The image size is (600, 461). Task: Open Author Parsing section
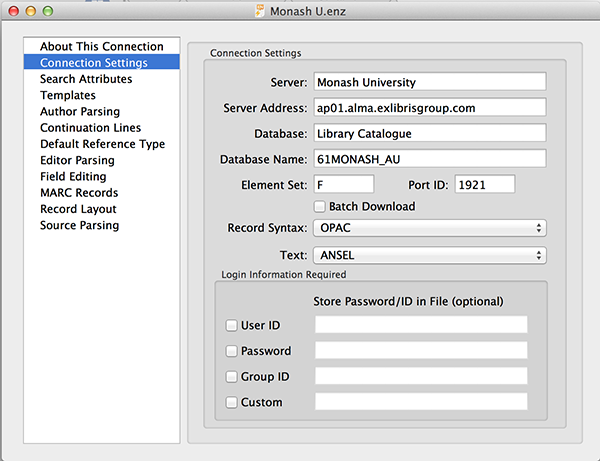tap(101, 111)
